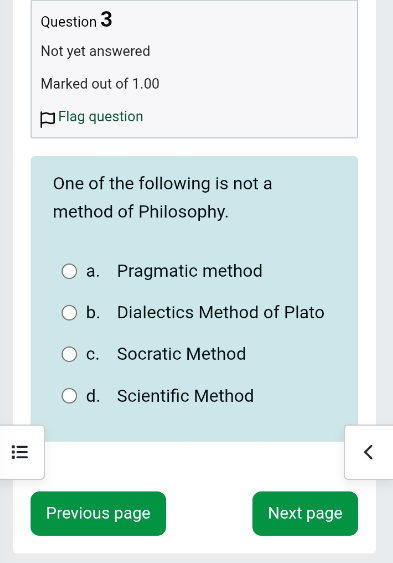Click the 'Pragmatic method' answer label
The height and width of the screenshot is (563, 393).
[x=190, y=271]
